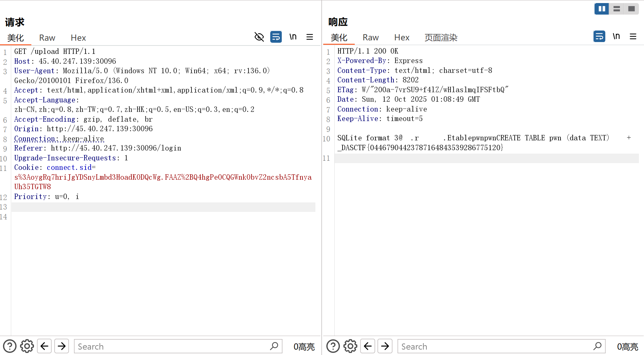Go to previous match in response search

coord(368,346)
